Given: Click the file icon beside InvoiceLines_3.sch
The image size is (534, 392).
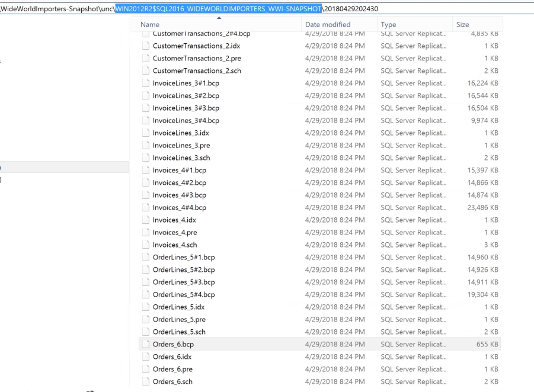Looking at the screenshot, I should [x=146, y=158].
